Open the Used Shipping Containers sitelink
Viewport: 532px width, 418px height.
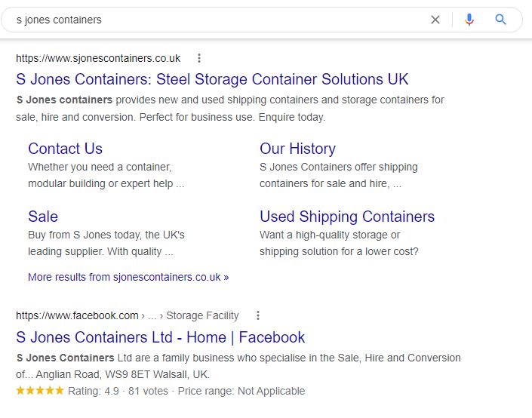(x=347, y=217)
